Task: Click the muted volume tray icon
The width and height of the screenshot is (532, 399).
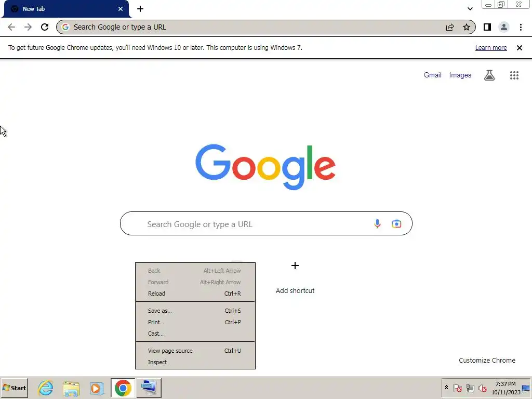Action: point(482,388)
